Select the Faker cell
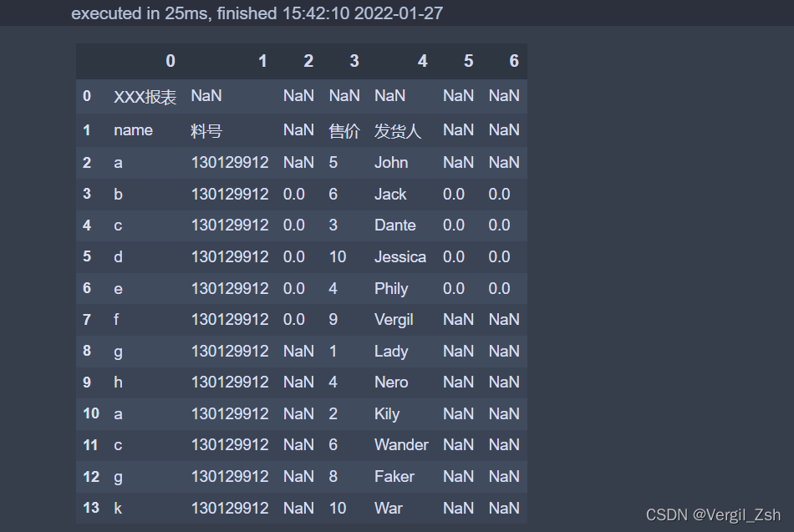Screen dimensions: 794x532 [x=394, y=476]
